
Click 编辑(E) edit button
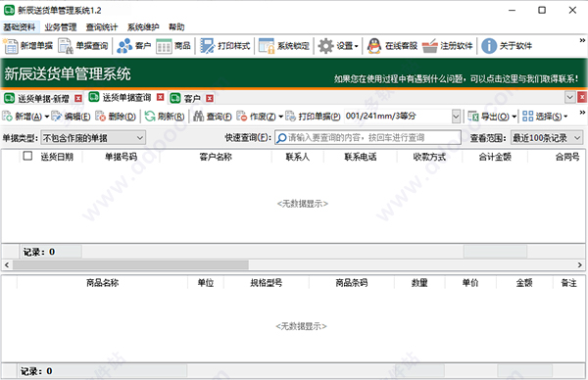[x=71, y=117]
